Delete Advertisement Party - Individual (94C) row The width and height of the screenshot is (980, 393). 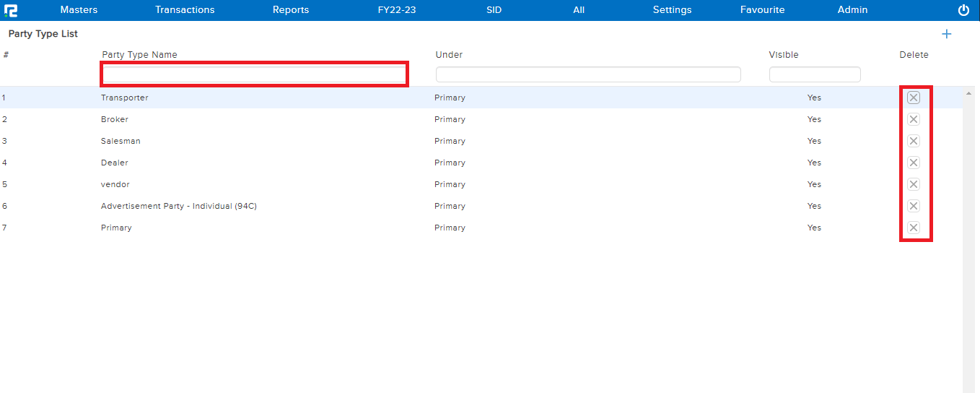914,206
